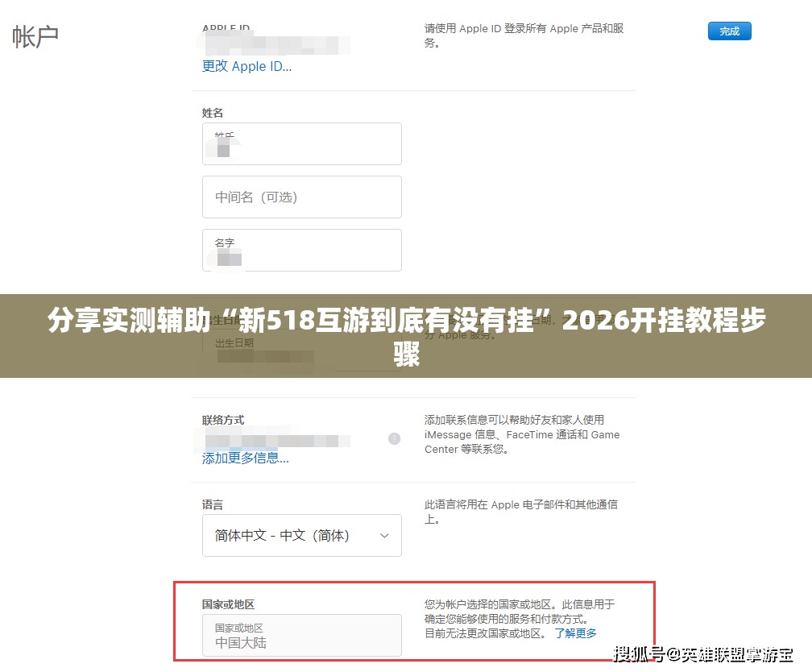The height and width of the screenshot is (672, 812).
Task: Click the 国家或地区 section heading
Action: click(x=229, y=604)
